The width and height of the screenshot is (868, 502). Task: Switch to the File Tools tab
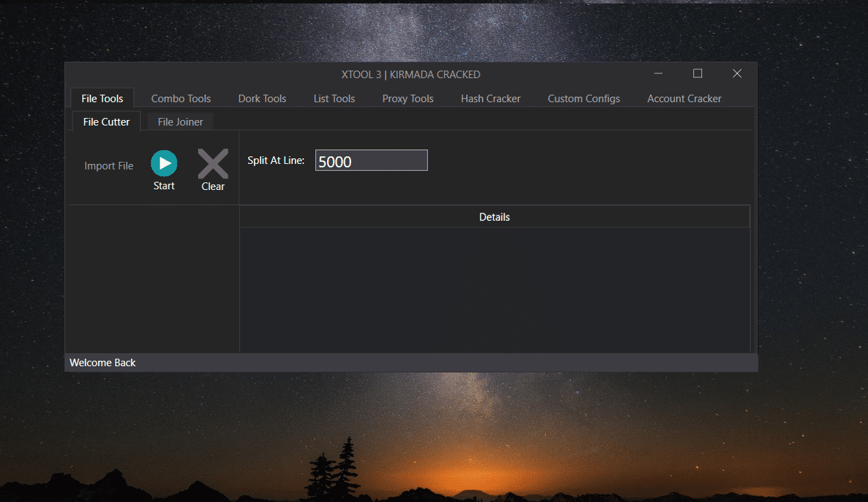click(102, 98)
